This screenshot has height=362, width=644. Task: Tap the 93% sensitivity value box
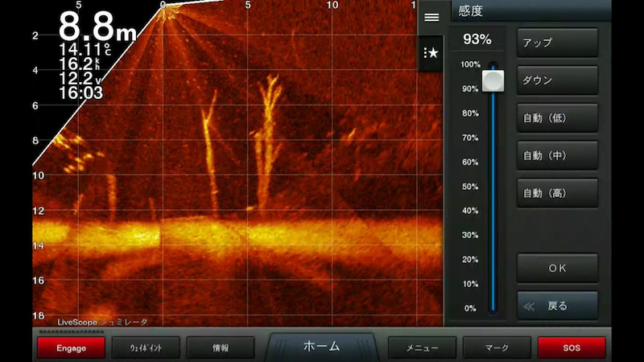tap(476, 39)
